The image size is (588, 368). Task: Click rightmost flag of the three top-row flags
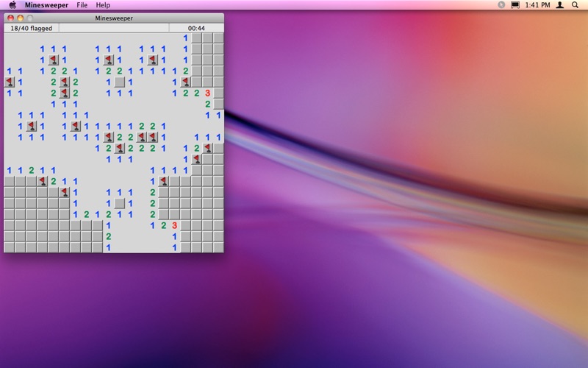pyautogui.click(x=152, y=60)
